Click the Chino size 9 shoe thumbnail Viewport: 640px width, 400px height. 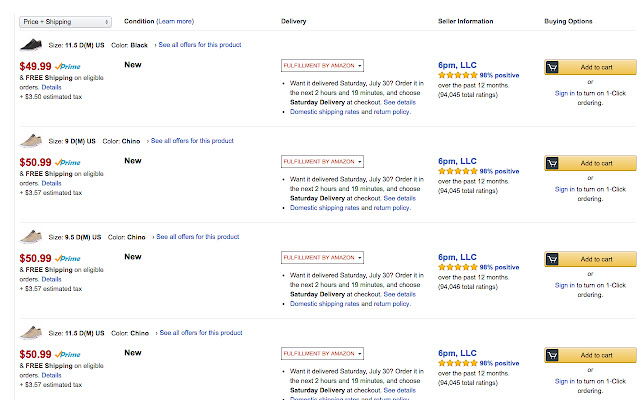coord(31,141)
